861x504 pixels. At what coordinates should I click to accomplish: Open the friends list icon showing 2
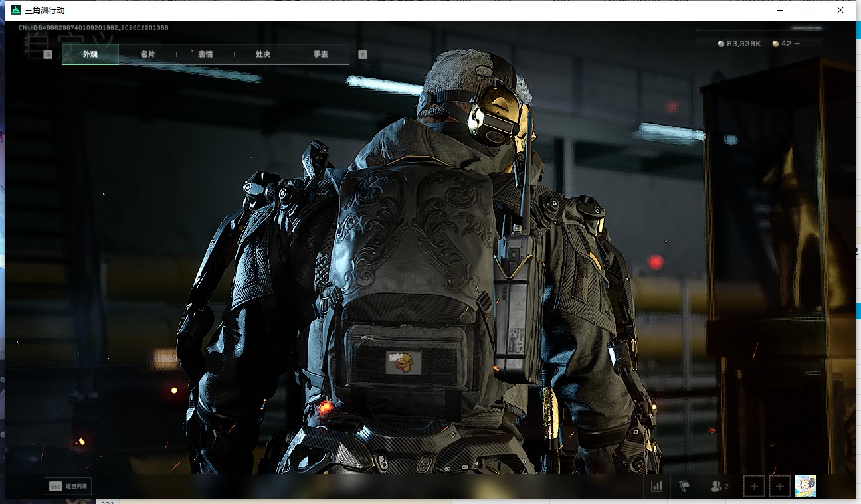tap(718, 486)
